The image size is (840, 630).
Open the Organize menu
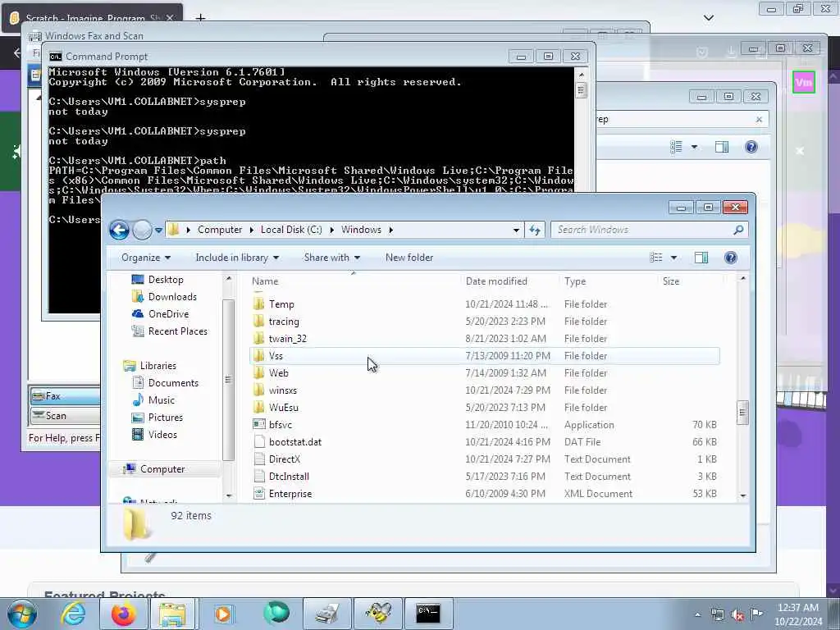[146, 258]
